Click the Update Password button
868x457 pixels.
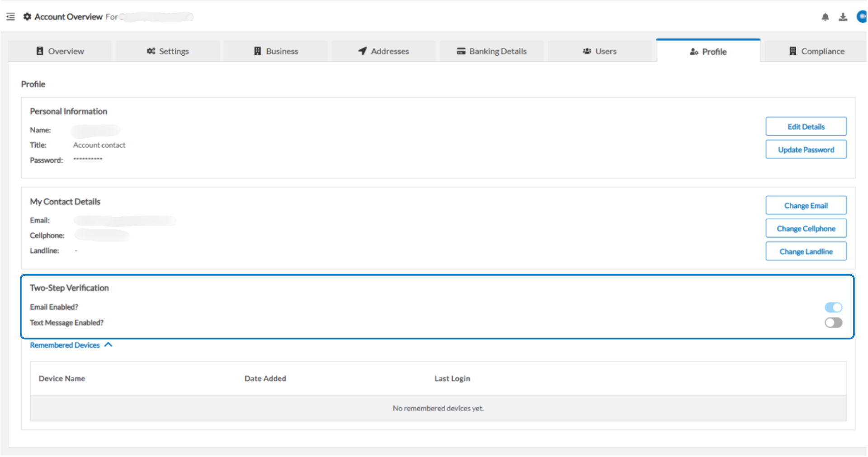[806, 150]
